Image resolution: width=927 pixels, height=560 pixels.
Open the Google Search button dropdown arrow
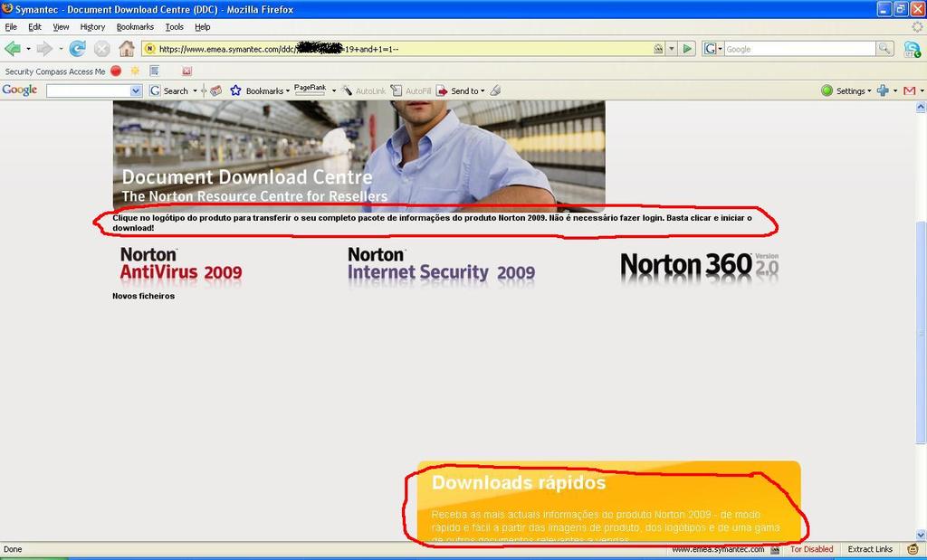pyautogui.click(x=196, y=91)
